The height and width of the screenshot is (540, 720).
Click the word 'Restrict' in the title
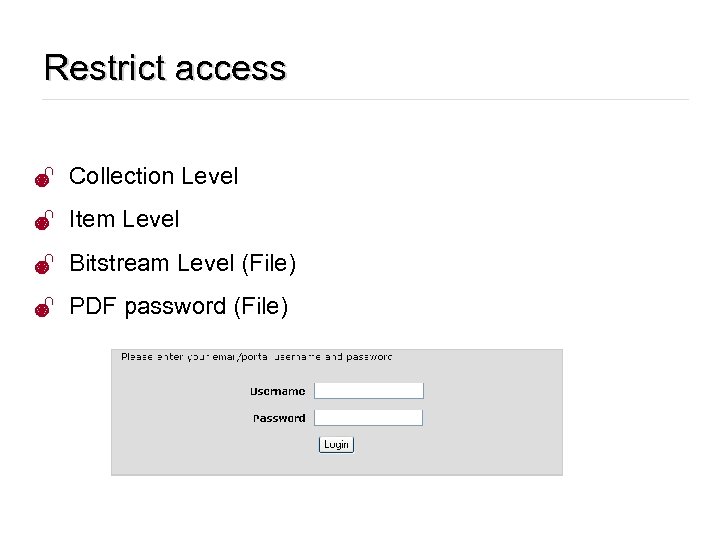tap(104, 68)
